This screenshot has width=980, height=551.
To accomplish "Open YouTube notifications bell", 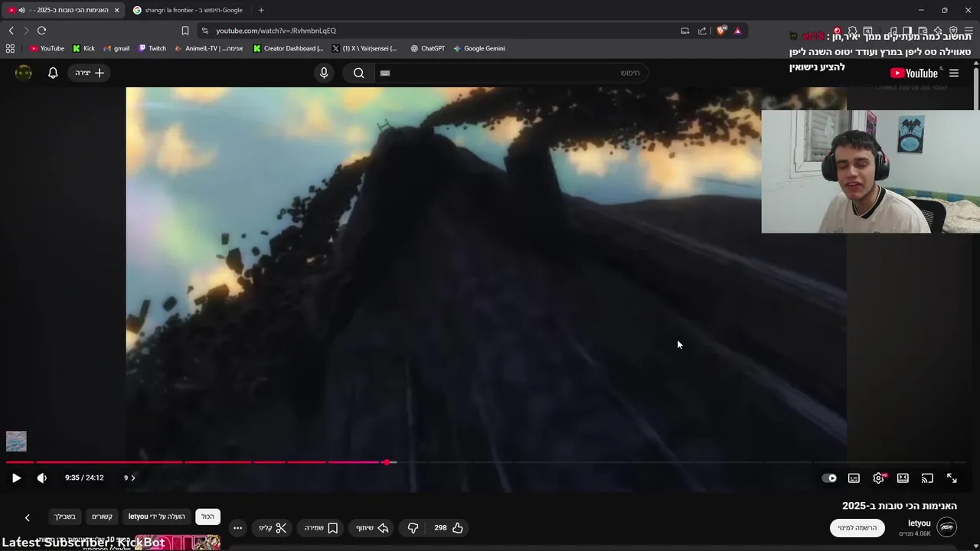I will 53,73.
